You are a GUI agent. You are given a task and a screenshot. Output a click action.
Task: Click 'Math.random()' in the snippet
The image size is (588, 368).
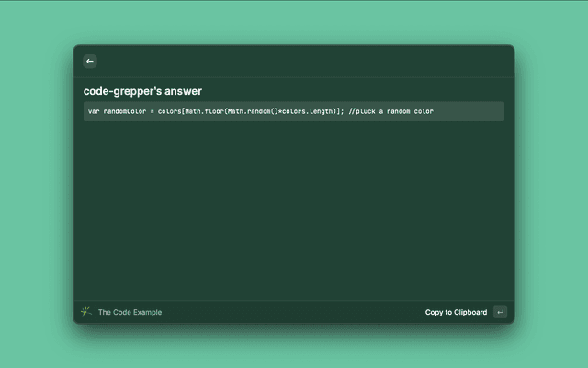click(253, 111)
